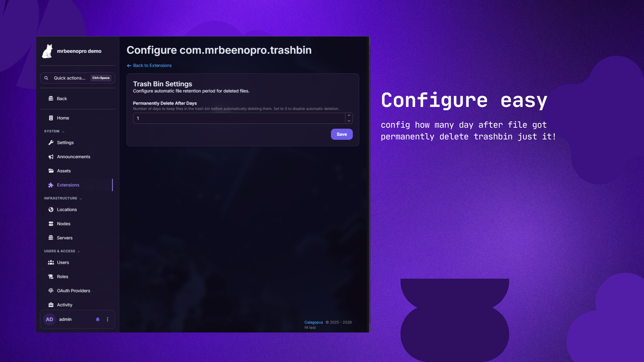Open the Servers page
Image resolution: width=644 pixels, height=362 pixels.
tap(77, 238)
